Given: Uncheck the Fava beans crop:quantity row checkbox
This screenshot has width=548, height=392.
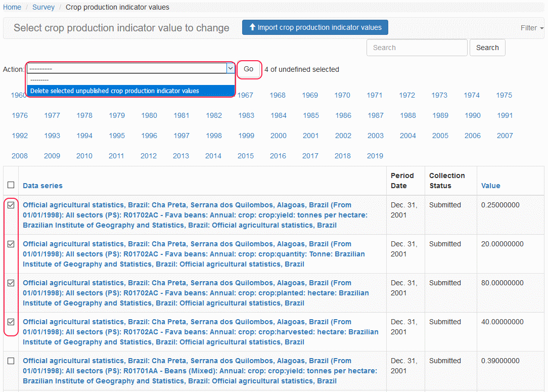Looking at the screenshot, I should pos(11,244).
